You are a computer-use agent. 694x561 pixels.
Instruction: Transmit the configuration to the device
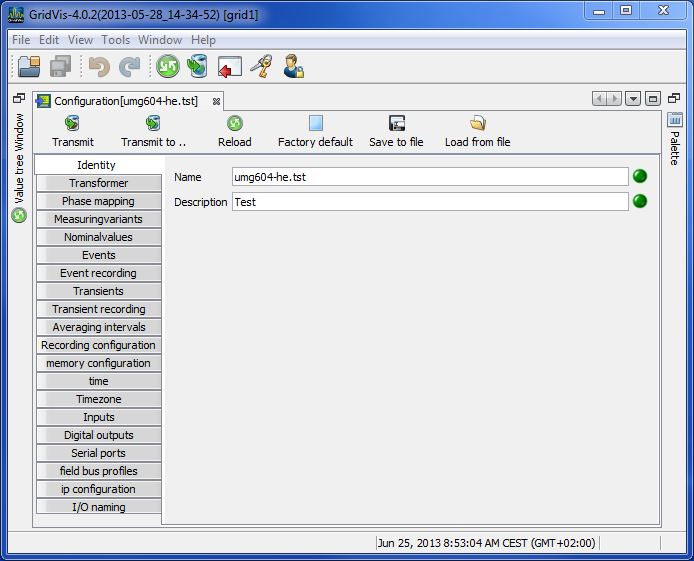[72, 131]
